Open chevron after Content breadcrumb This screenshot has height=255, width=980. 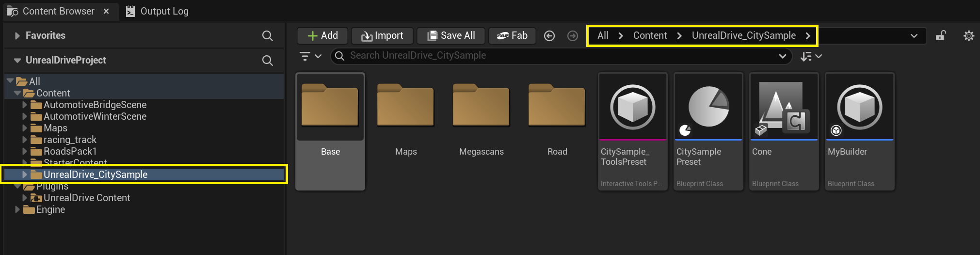coord(679,36)
